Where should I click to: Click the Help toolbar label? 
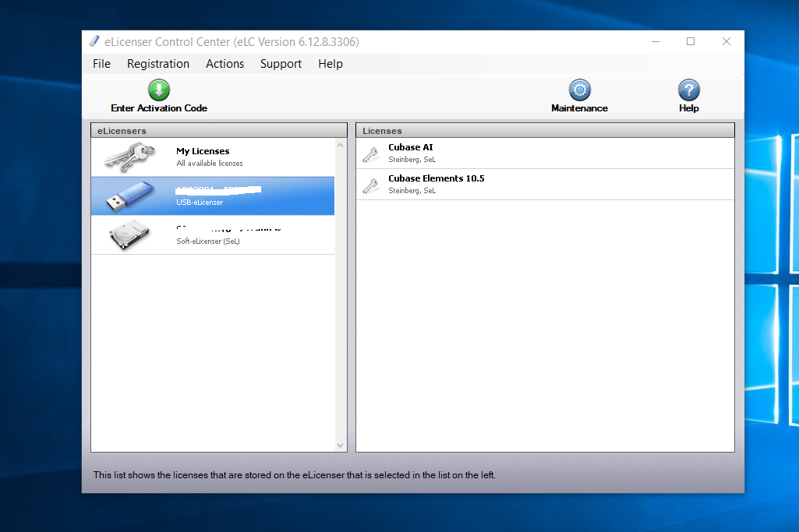click(x=688, y=108)
